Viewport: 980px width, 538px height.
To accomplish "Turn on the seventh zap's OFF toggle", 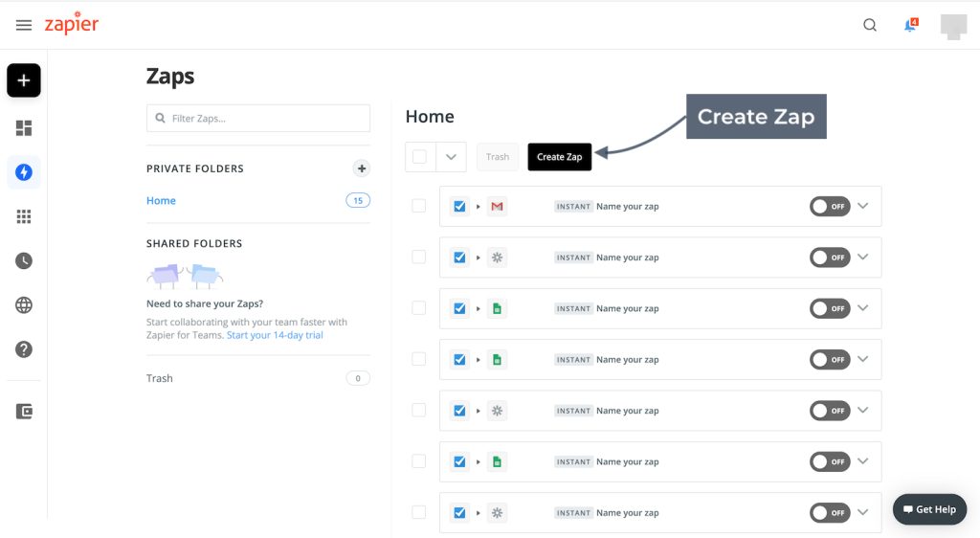I will (830, 513).
